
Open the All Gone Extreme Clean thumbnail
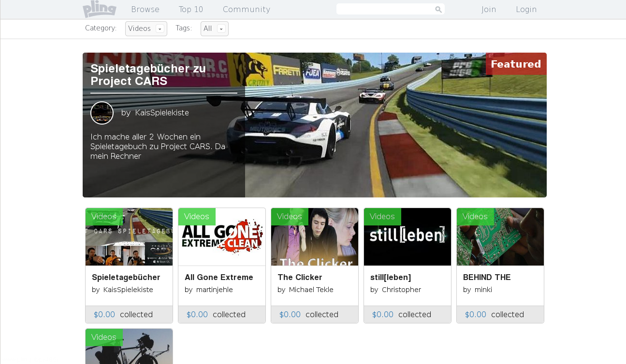(222, 237)
